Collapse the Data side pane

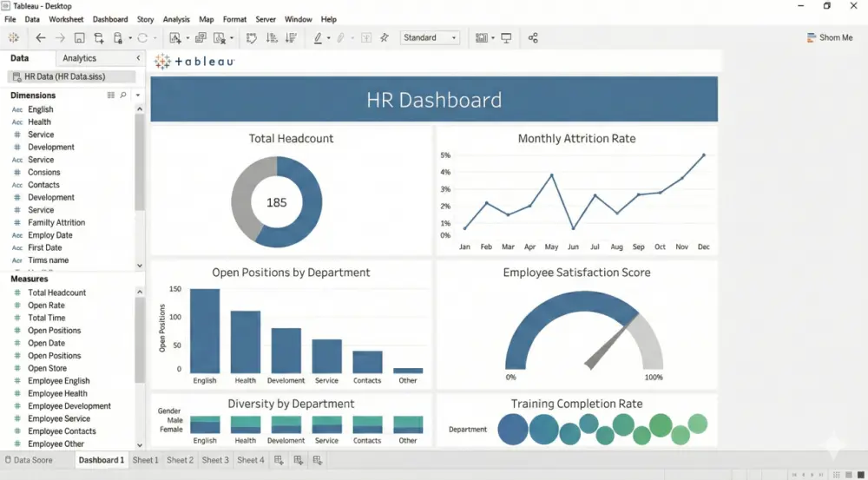138,57
